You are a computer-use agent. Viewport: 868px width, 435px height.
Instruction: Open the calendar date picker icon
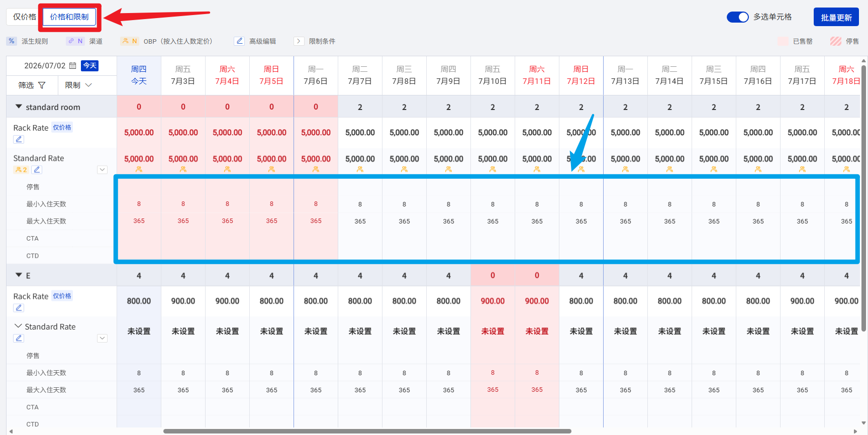coord(73,66)
